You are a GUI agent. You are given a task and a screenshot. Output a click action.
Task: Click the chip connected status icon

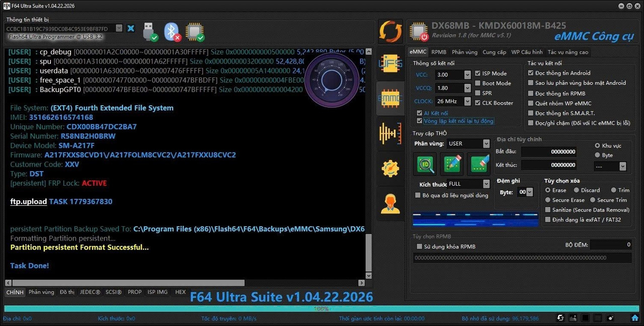195,31
